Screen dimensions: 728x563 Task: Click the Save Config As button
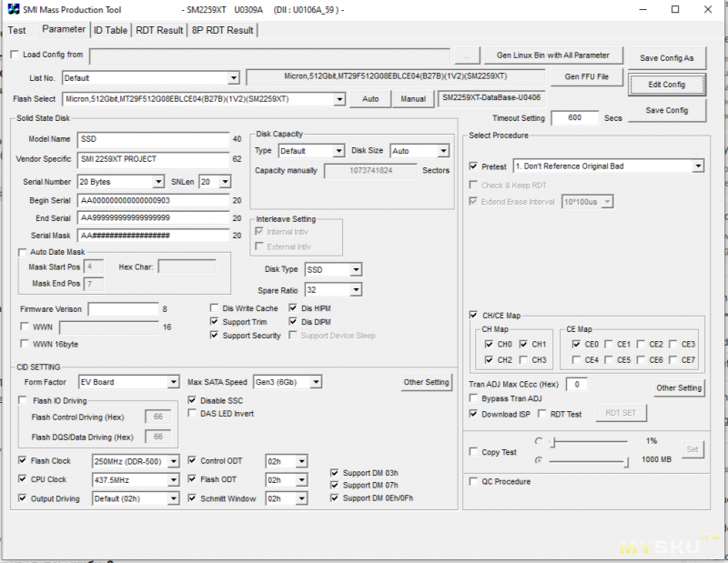pyautogui.click(x=667, y=58)
